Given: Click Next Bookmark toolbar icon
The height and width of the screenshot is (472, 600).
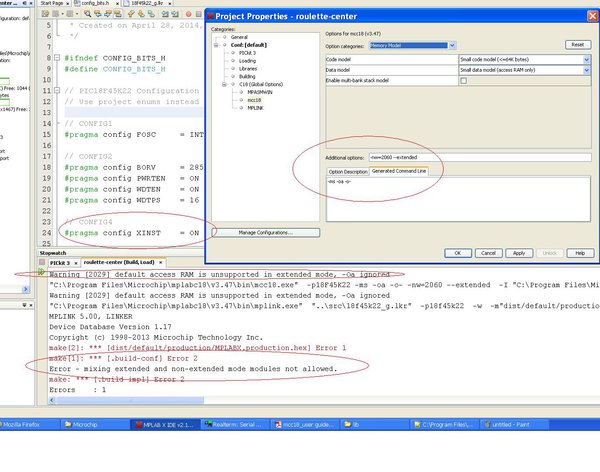Looking at the screenshot, I should click(x=141, y=14).
